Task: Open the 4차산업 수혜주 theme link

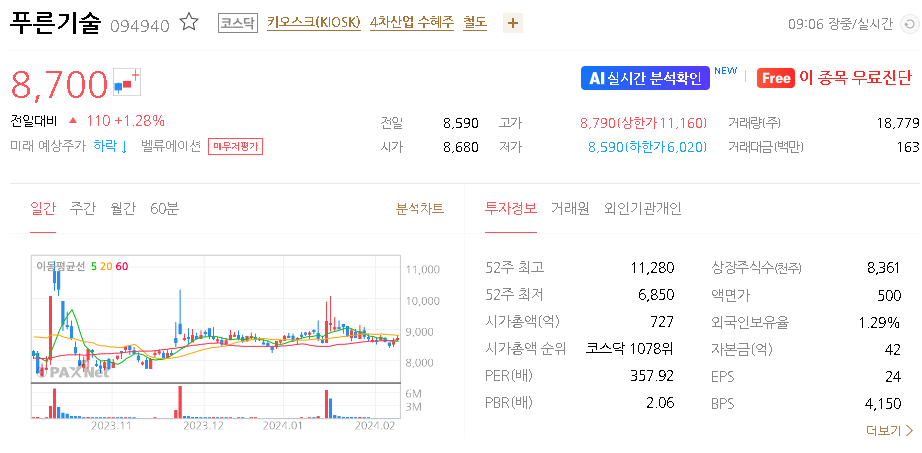Action: pos(412,24)
